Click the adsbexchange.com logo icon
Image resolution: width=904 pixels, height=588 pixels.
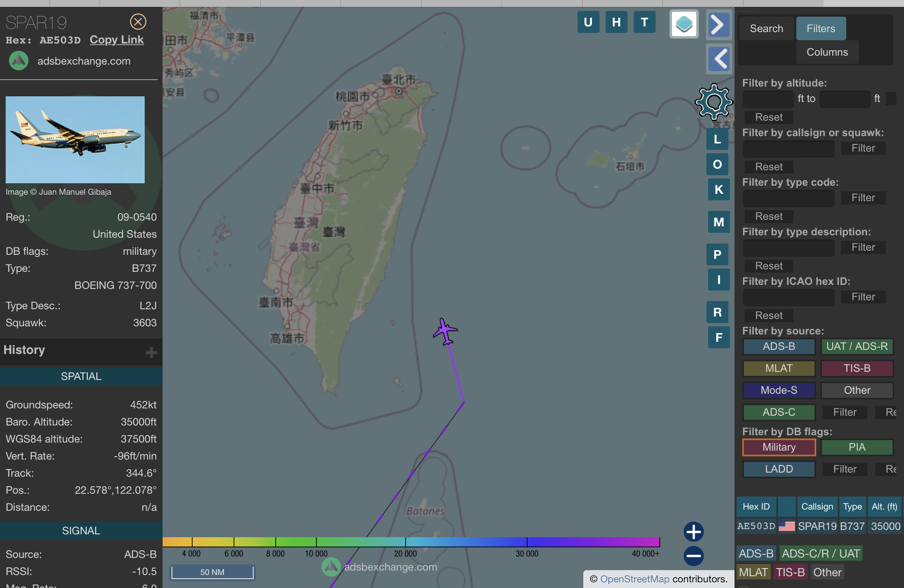tap(19, 61)
